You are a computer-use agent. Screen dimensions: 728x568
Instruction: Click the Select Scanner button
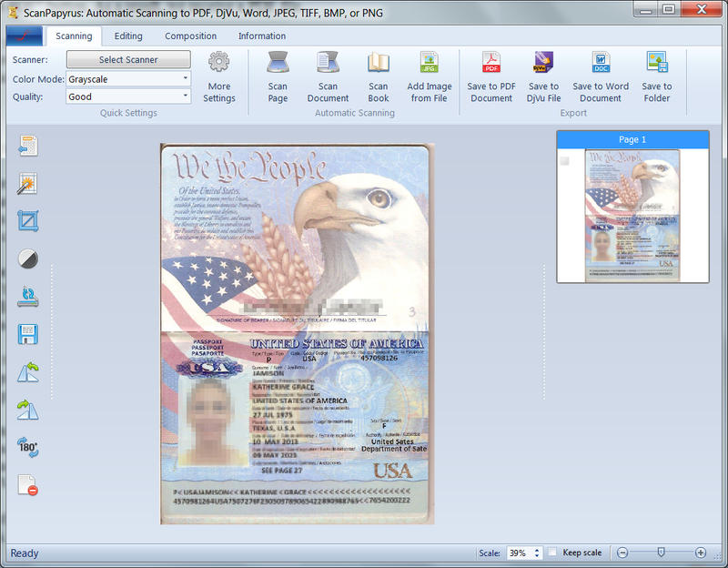click(x=128, y=59)
